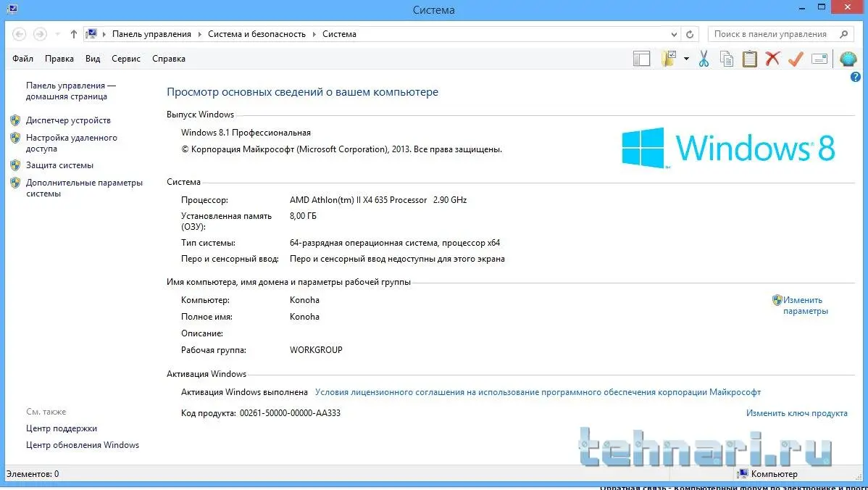Open the Microsoft license terms link

point(538,392)
